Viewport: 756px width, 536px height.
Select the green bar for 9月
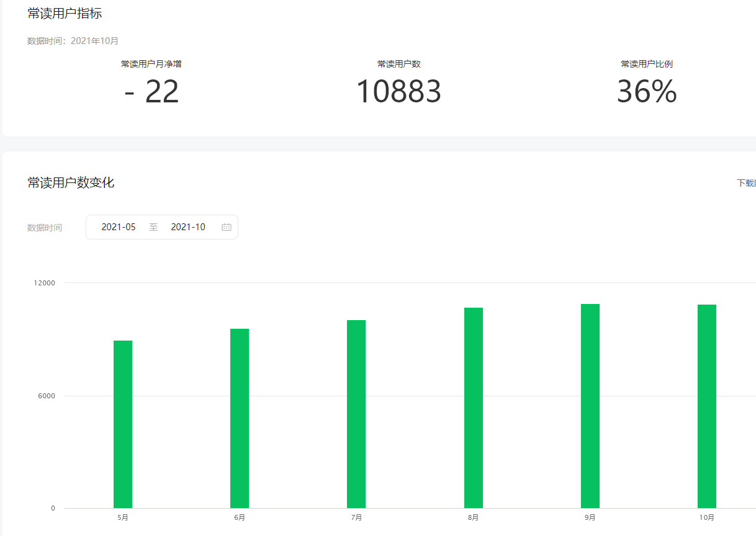pos(590,406)
